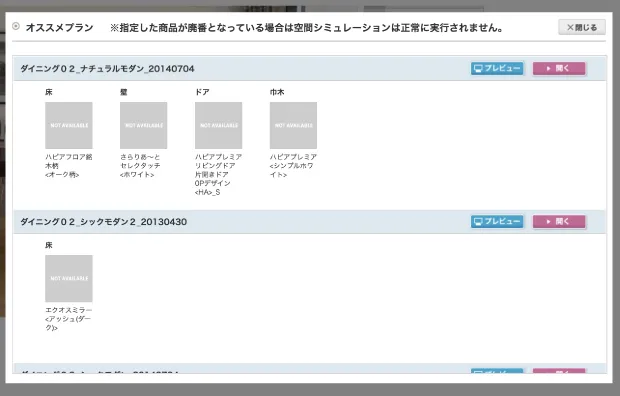The width and height of the screenshot is (620, 396).
Task: Click the 巾木 category heading
Action: click(x=277, y=92)
